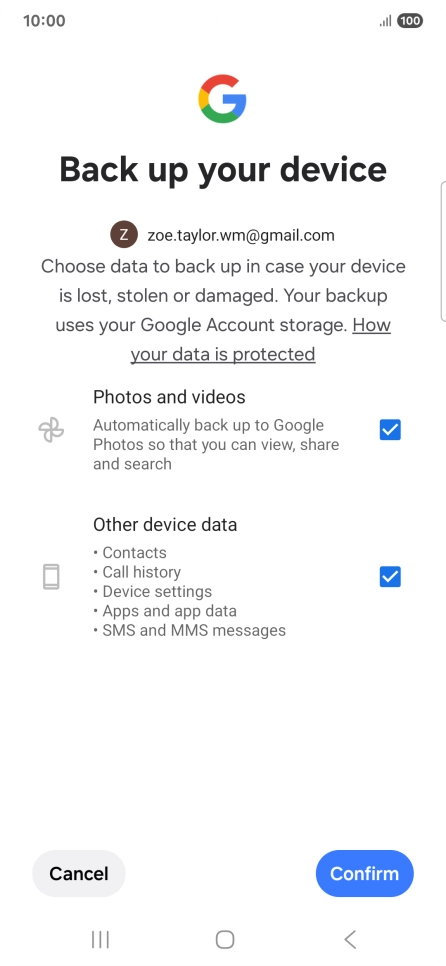Go back using navigation arrow
Screen dimensions: 446x966
(350, 939)
